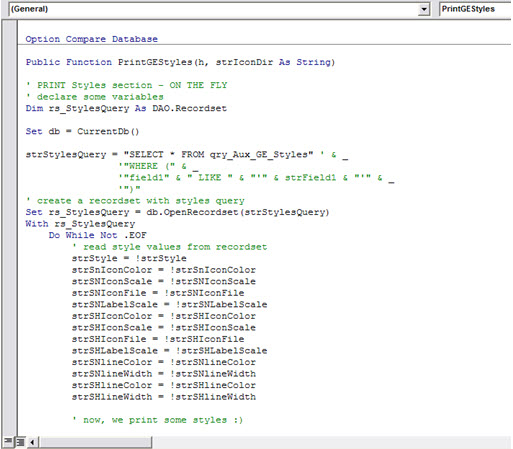Click the 'now, we print some styles' comment

[158, 420]
